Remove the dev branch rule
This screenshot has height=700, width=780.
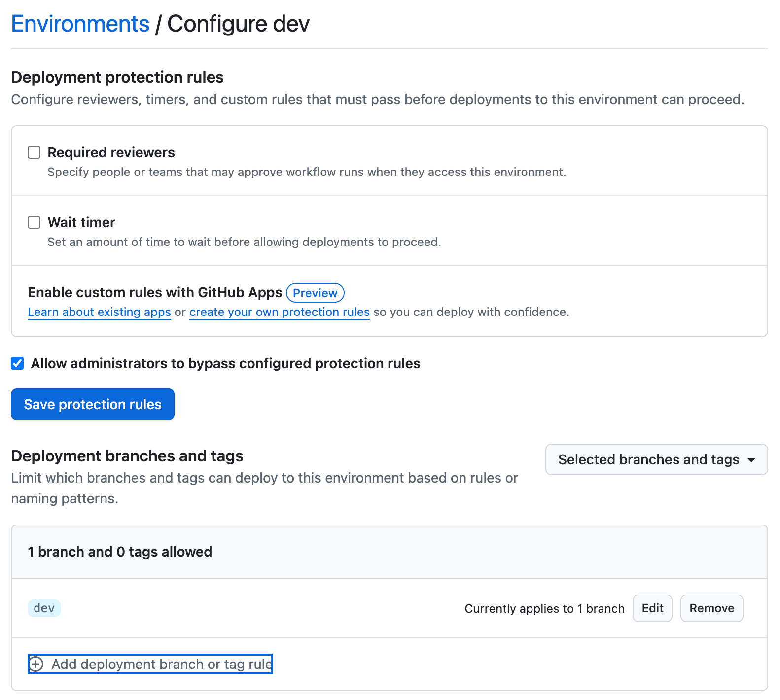pos(711,608)
